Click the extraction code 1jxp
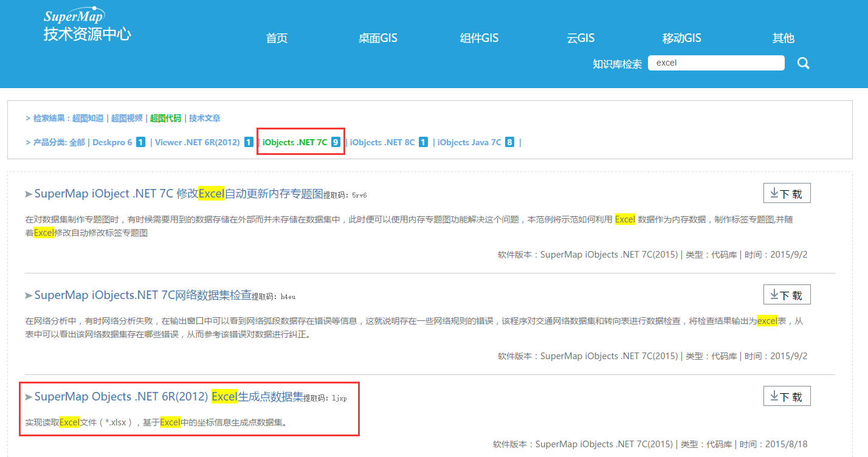This screenshot has height=457, width=868. click(x=339, y=398)
